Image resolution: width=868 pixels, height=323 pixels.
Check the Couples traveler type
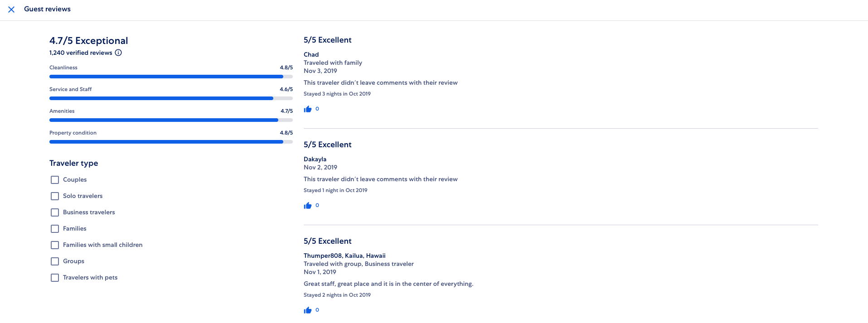[x=55, y=180]
